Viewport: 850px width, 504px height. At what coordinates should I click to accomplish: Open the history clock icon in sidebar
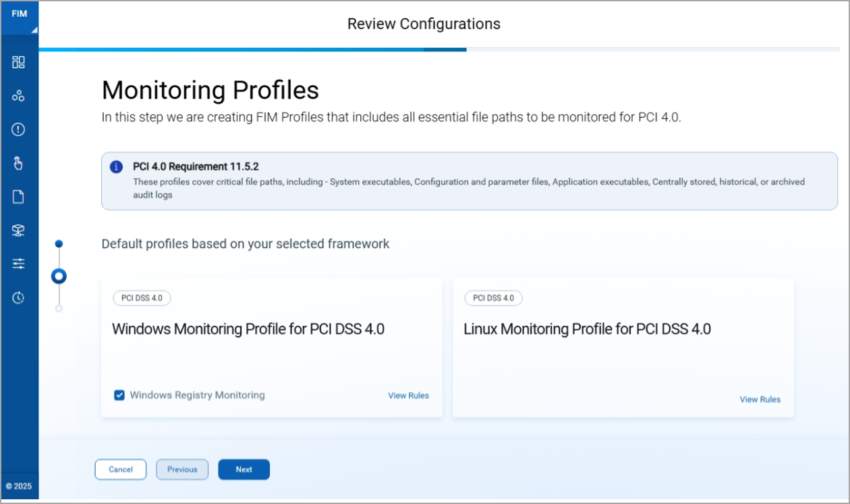[18, 297]
